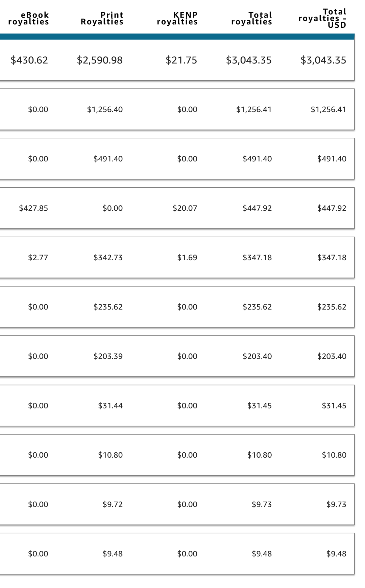This screenshot has height=588, width=365.
Task: Click the $2,590.98 Print Royalties summary total
Action: point(100,60)
